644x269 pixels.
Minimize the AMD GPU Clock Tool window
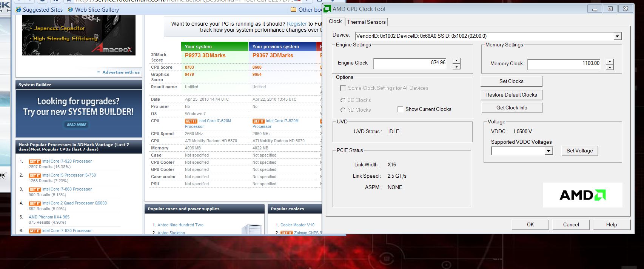pyautogui.click(x=595, y=9)
